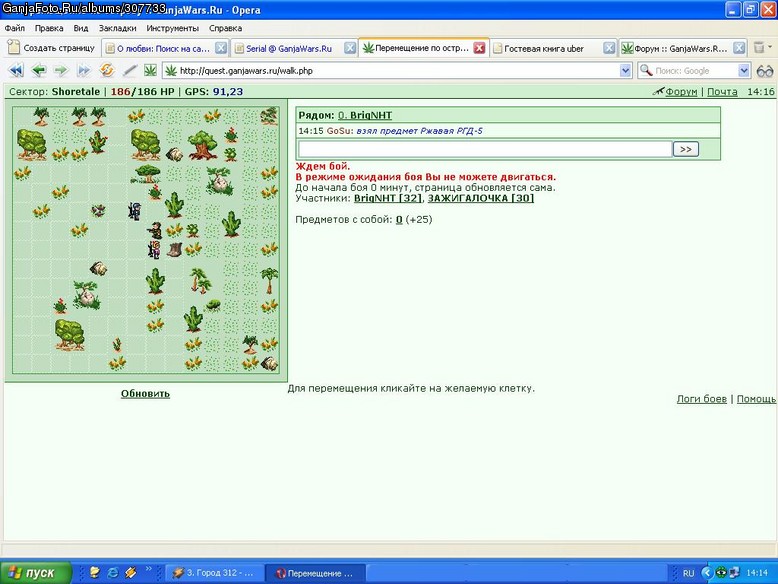Open the Закладки menu
778x584 pixels.
pyautogui.click(x=117, y=28)
